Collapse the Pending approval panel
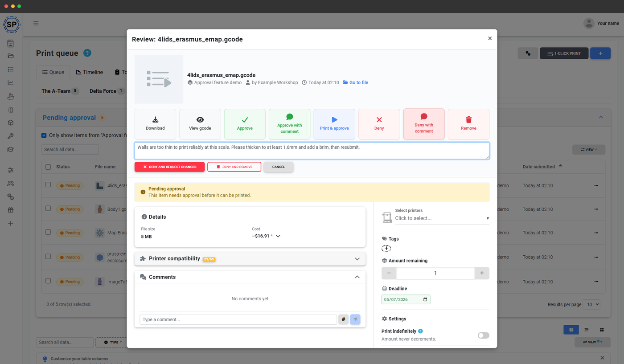The width and height of the screenshot is (624, 364). click(601, 118)
